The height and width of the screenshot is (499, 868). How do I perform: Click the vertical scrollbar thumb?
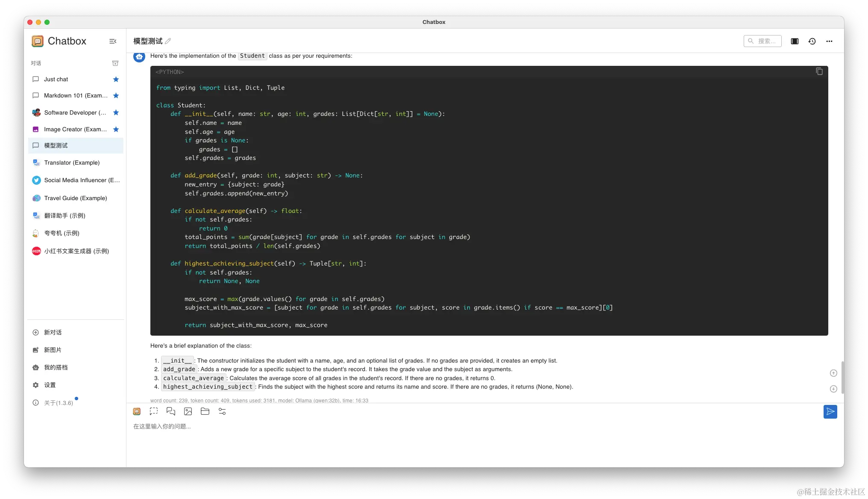click(x=842, y=377)
